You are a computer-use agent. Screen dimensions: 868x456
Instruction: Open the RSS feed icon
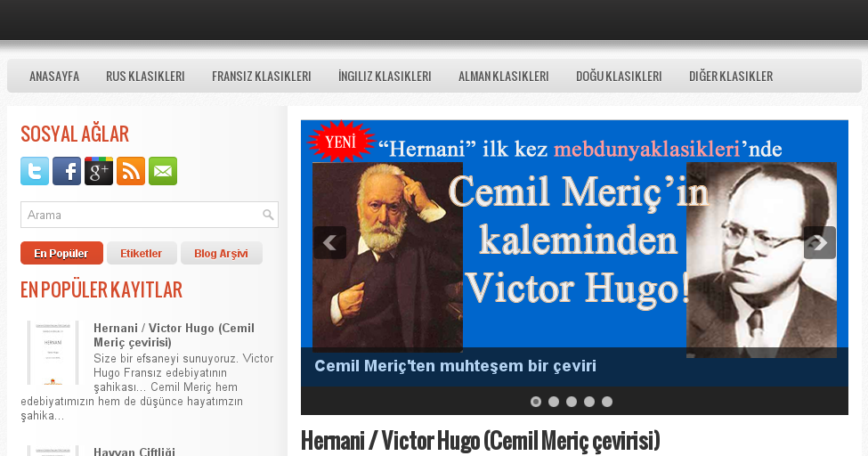point(131,171)
